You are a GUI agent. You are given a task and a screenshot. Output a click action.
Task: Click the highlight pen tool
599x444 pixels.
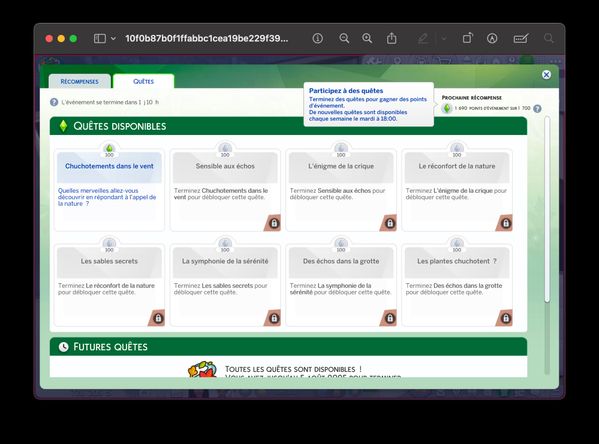(423, 38)
